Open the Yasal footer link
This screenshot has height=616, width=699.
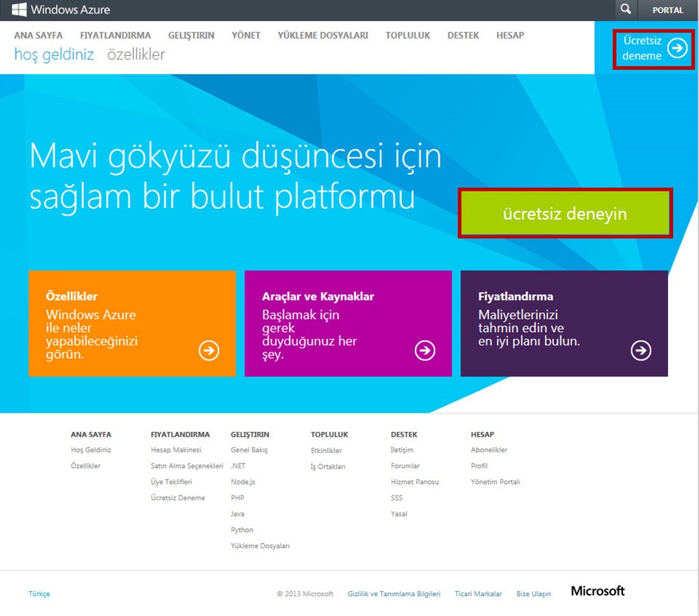coord(399,514)
